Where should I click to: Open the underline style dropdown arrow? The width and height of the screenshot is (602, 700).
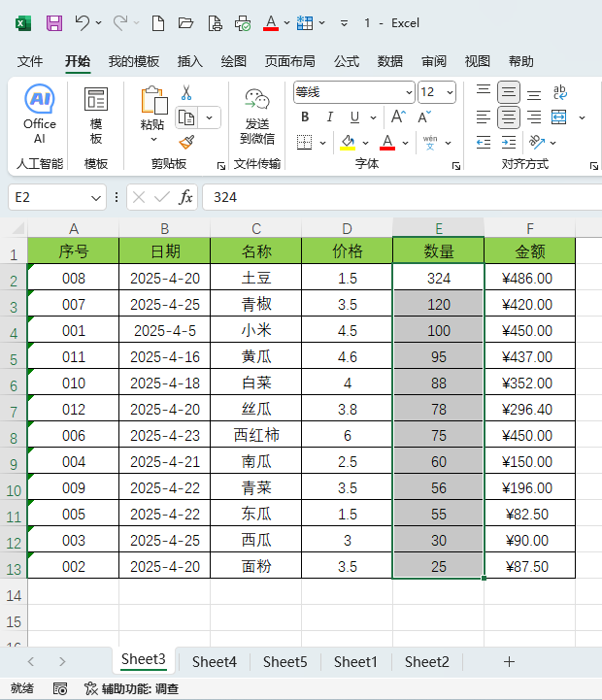373,117
